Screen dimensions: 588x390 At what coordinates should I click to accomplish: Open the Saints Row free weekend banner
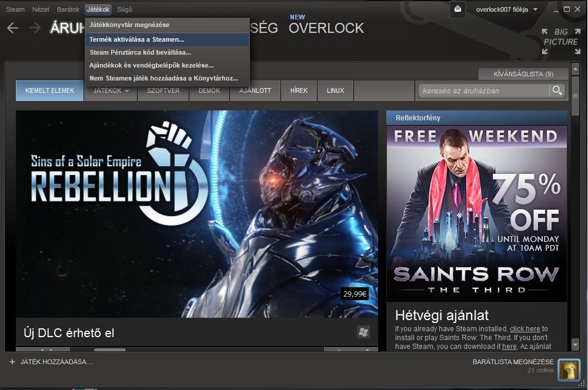[x=477, y=214]
